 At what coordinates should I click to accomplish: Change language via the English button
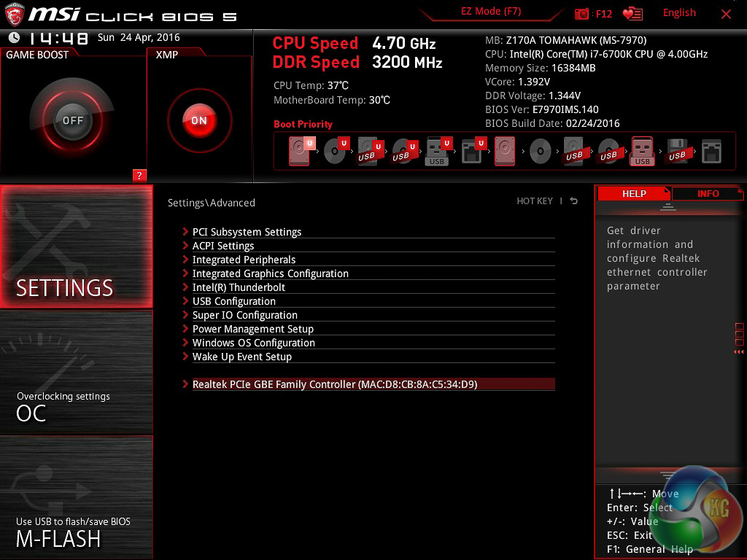point(679,13)
